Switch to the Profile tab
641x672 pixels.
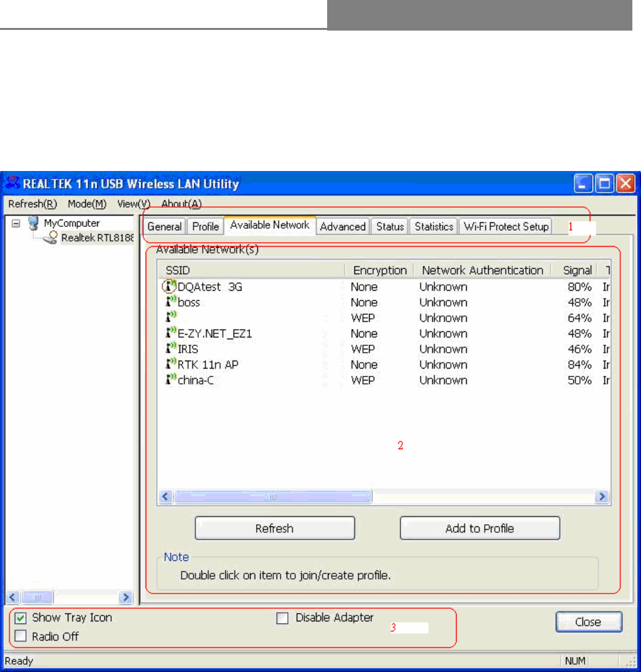205,226
